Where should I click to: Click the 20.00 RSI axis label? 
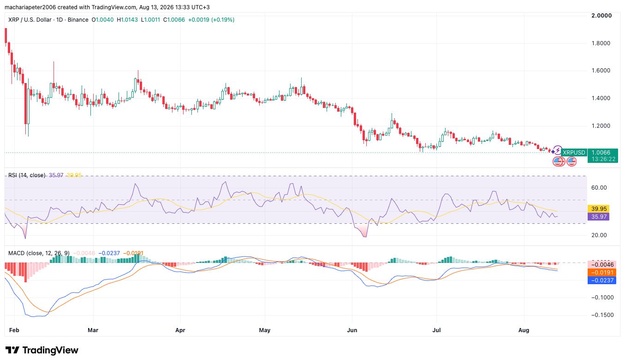tap(598, 235)
